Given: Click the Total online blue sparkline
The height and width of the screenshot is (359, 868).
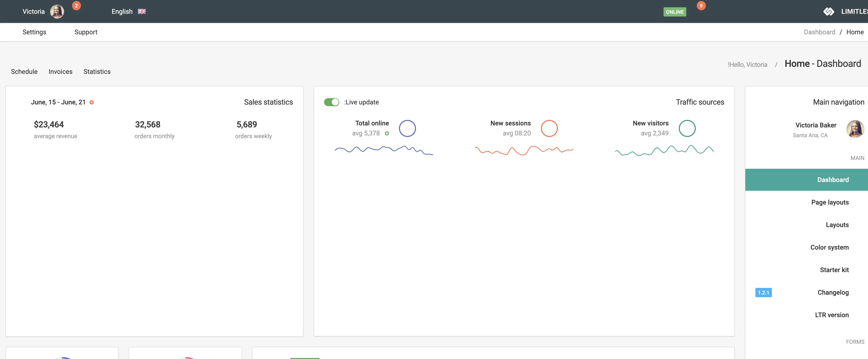Looking at the screenshot, I should click(x=384, y=150).
